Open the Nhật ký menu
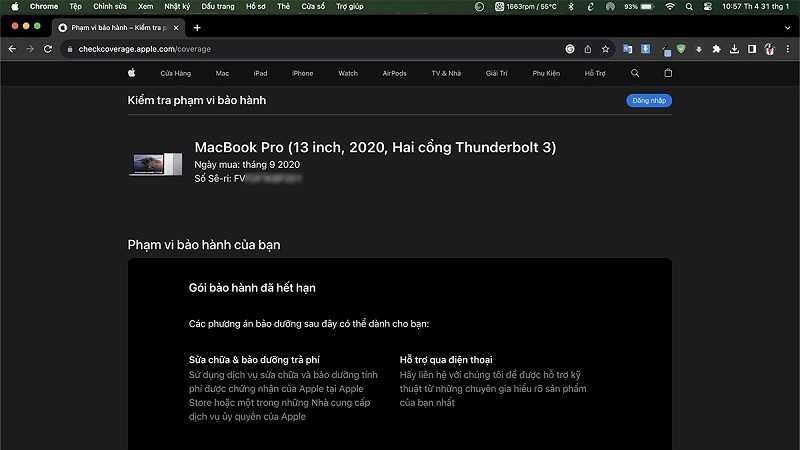800x450 pixels. [177, 7]
